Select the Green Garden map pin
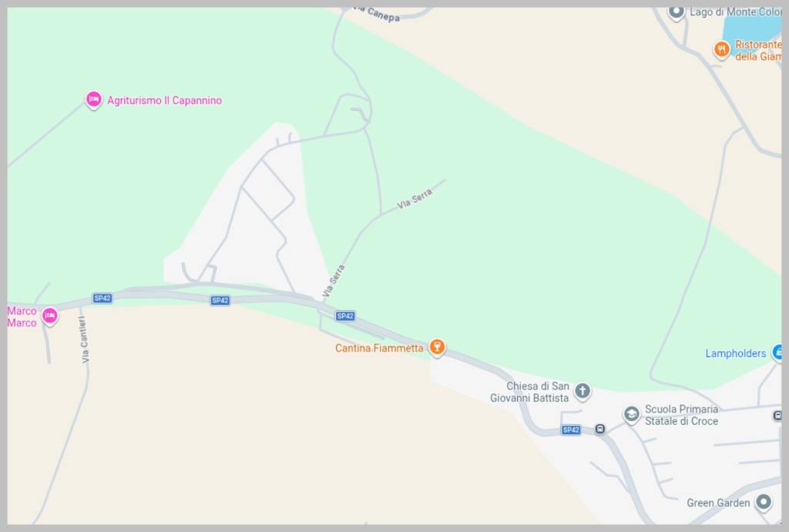 [764, 502]
